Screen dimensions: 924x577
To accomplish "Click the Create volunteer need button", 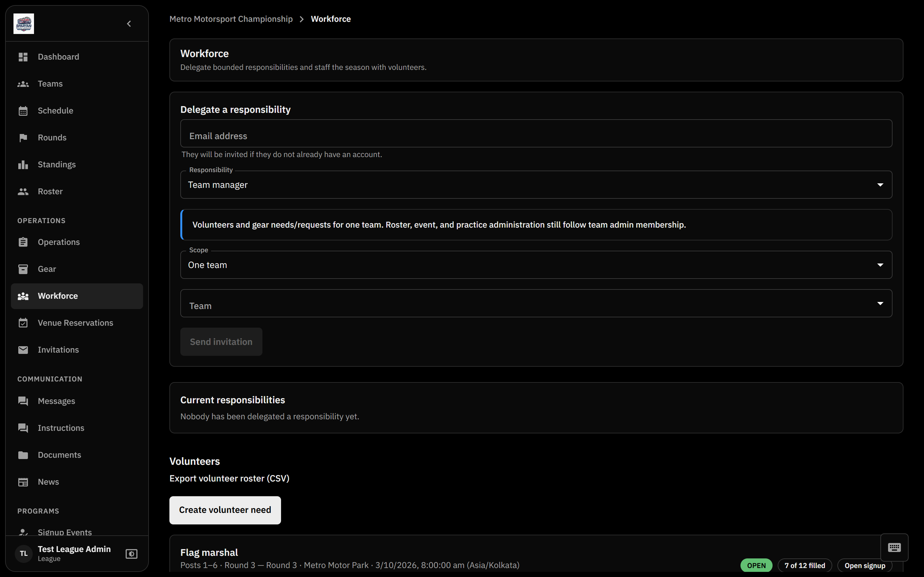I will tap(225, 510).
